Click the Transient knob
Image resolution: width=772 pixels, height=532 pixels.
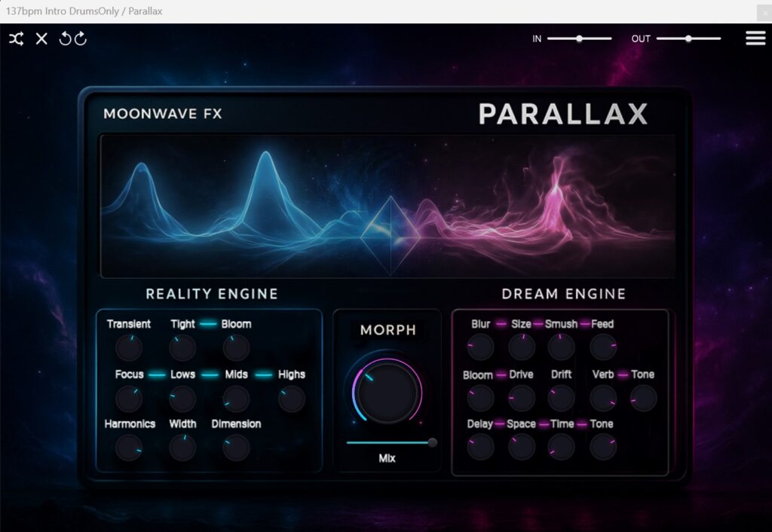(x=129, y=347)
